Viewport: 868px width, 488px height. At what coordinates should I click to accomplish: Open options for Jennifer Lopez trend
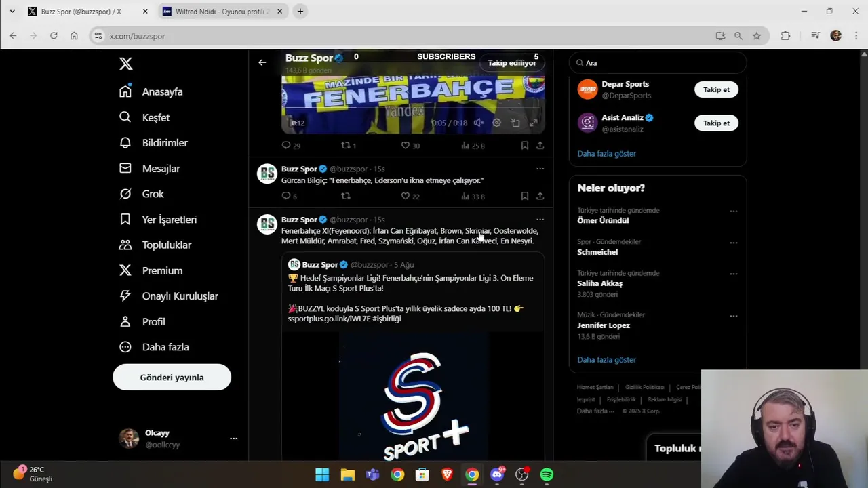point(733,316)
